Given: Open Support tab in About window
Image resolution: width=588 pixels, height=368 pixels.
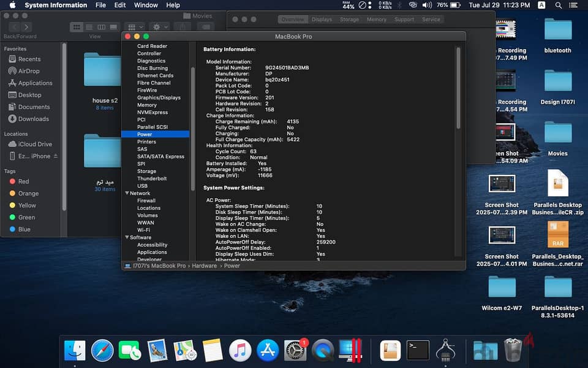Looking at the screenshot, I should [x=404, y=20].
